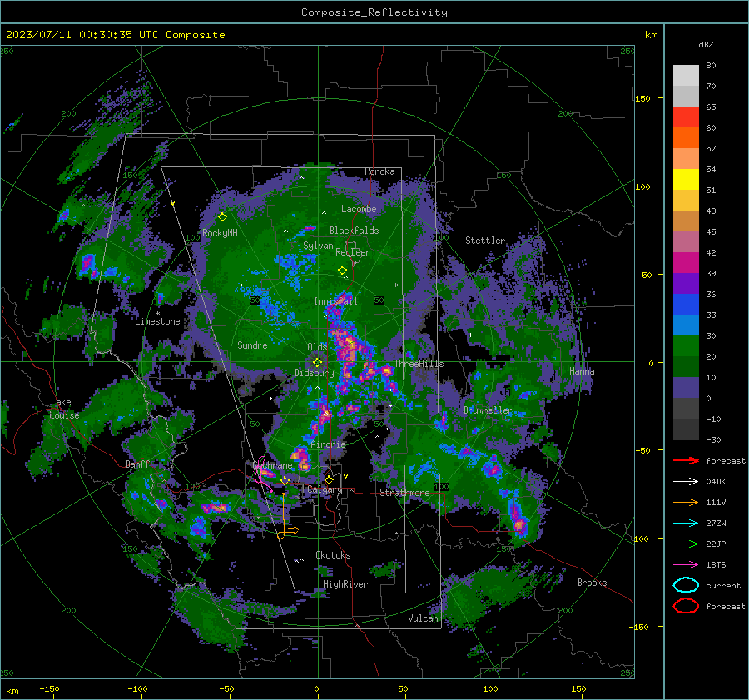Click the yellow diamond marker below RedDeer

tap(343, 271)
